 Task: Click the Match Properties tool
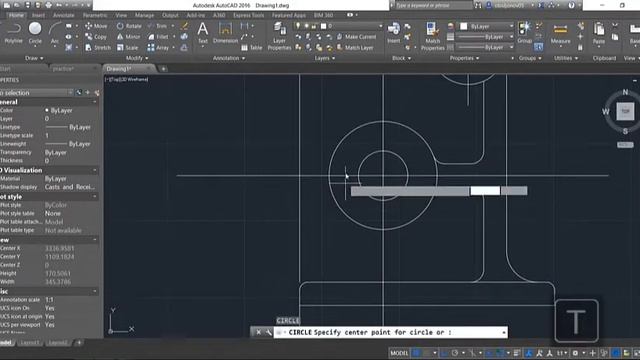coord(432,37)
